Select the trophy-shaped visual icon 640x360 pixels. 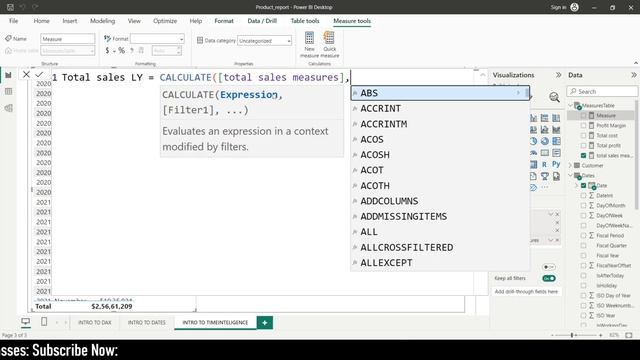[544, 176]
